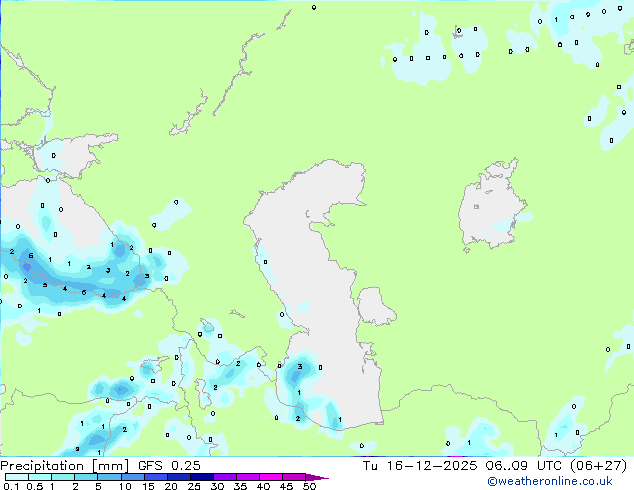634x490 pixels.
Task: Select the 30–35 mm purple legend swatch
Action: click(x=224, y=477)
